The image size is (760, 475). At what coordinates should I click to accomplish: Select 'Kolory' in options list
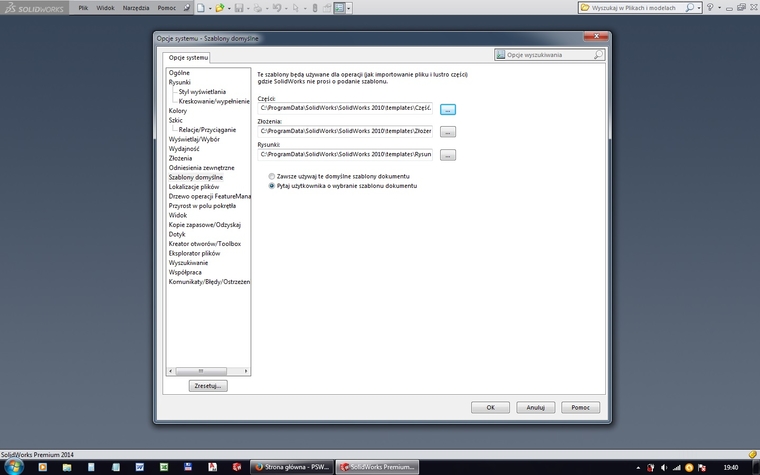pyautogui.click(x=177, y=111)
